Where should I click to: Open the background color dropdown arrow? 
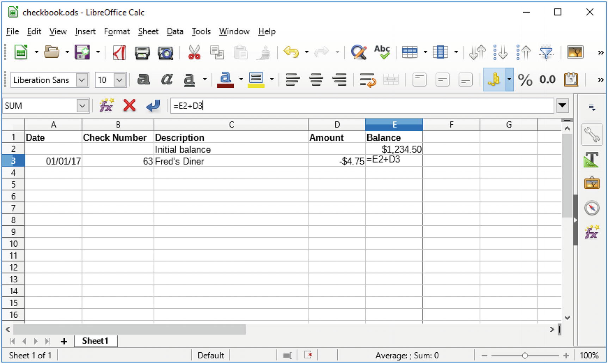pos(272,80)
